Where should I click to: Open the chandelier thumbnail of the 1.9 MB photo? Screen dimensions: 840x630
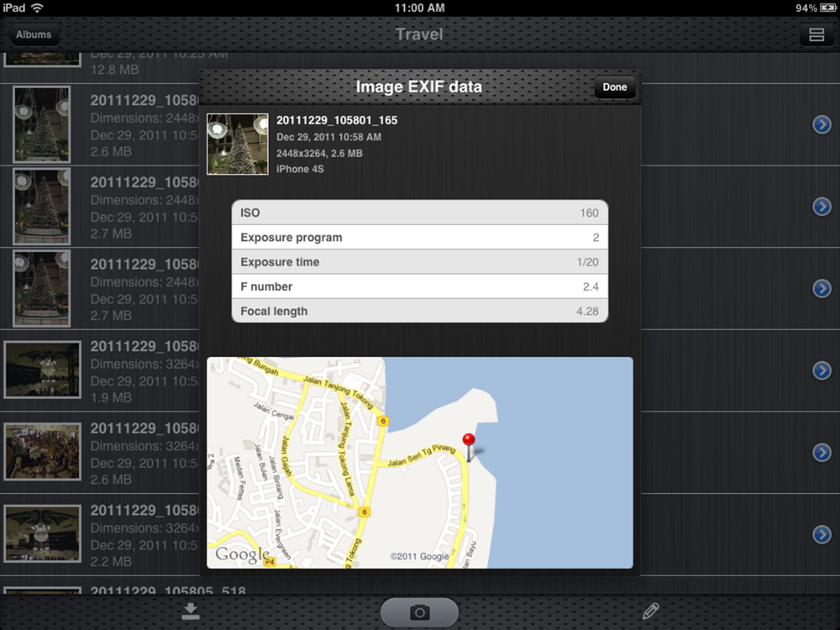[x=42, y=370]
